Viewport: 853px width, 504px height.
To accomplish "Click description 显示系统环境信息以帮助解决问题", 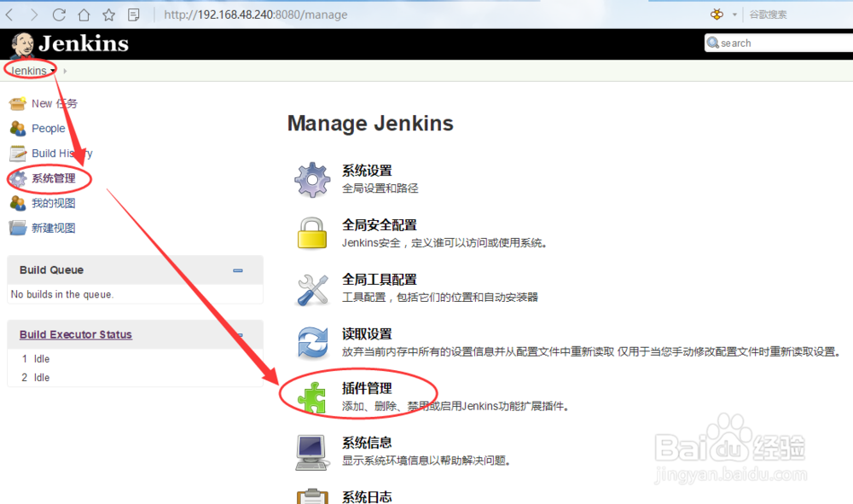I will [426, 461].
